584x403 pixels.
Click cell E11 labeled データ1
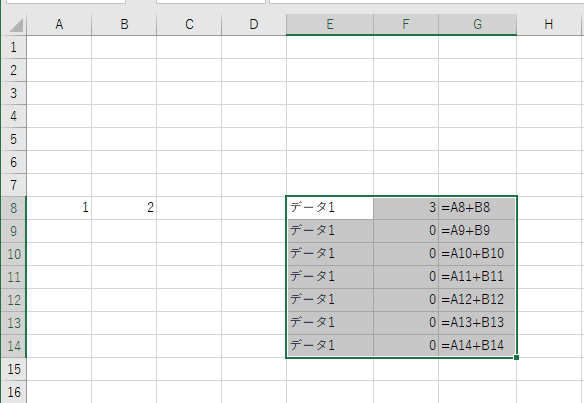(330, 276)
